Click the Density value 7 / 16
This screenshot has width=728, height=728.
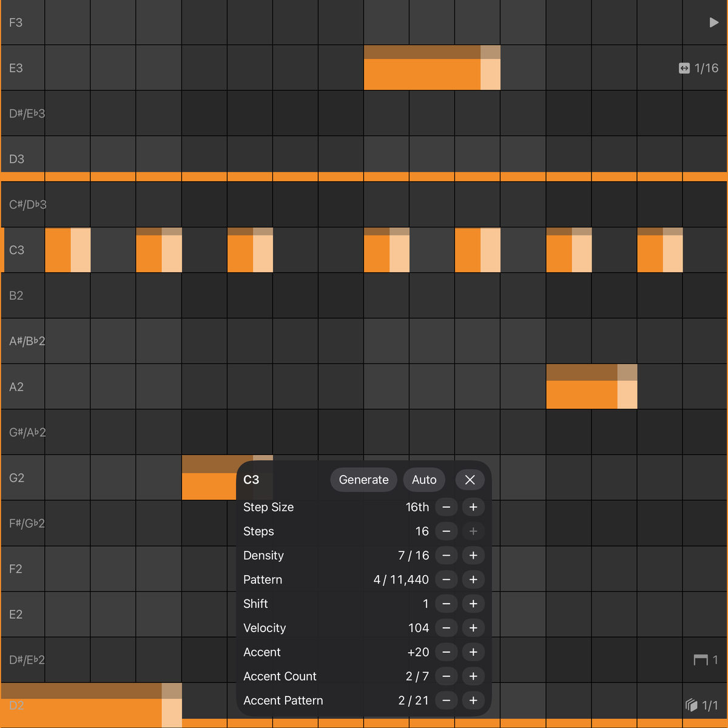click(413, 556)
